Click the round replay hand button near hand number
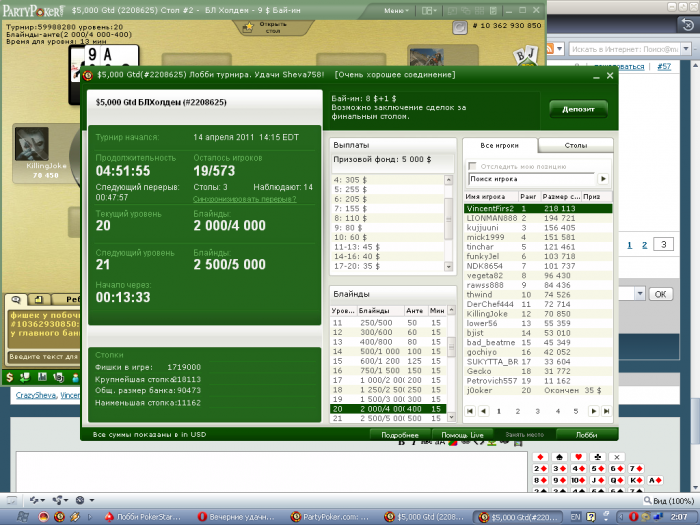Screen dimensions: 700x525 459,28
